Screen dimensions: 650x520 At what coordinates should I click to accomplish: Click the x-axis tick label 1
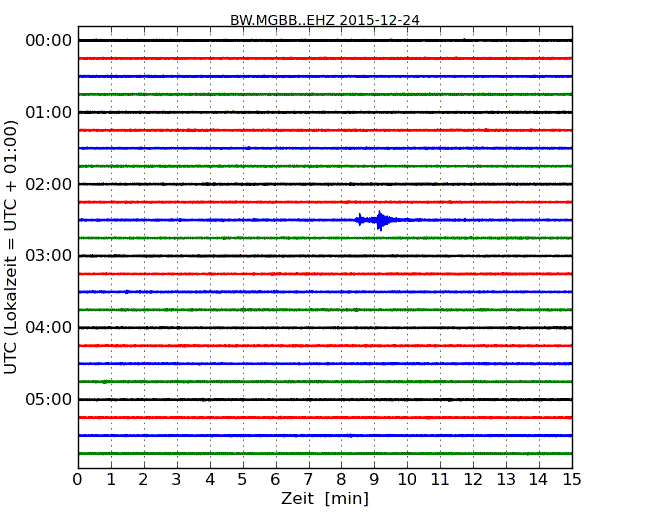tap(111, 480)
